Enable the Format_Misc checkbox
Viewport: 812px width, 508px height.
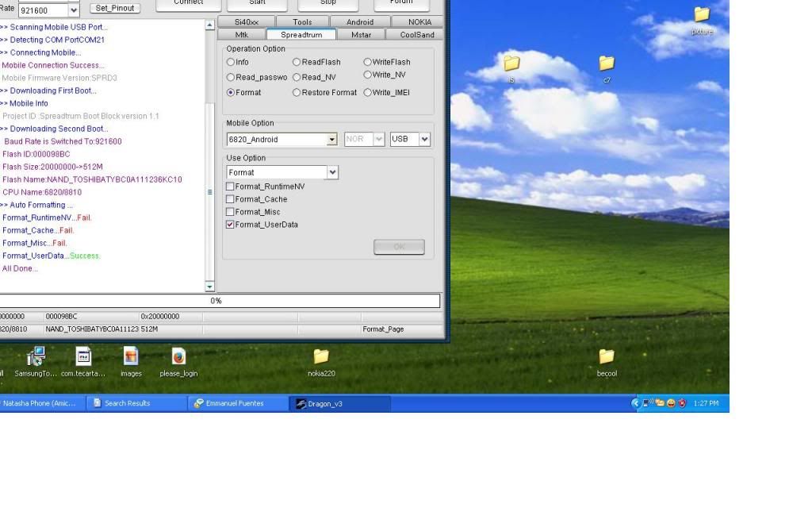(x=230, y=211)
